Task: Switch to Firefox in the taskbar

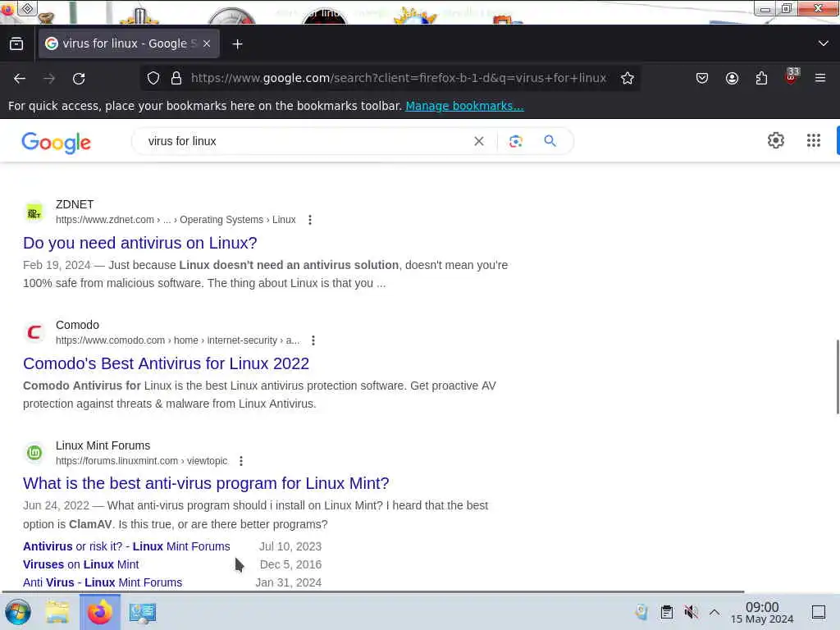Action: pos(99,612)
